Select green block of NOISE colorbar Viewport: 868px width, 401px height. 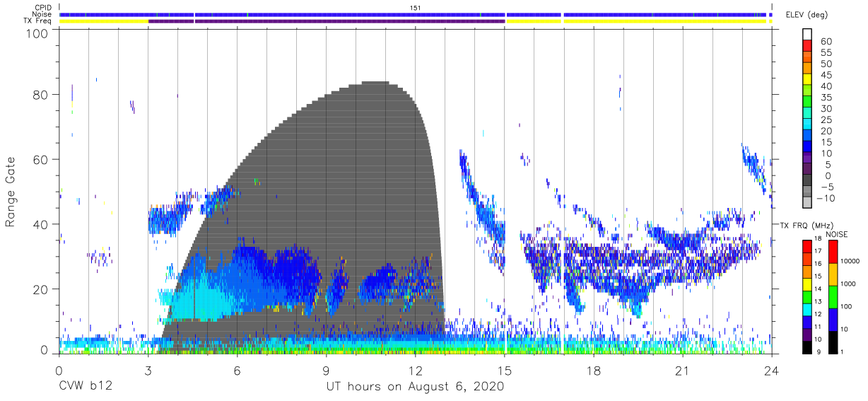[833, 296]
